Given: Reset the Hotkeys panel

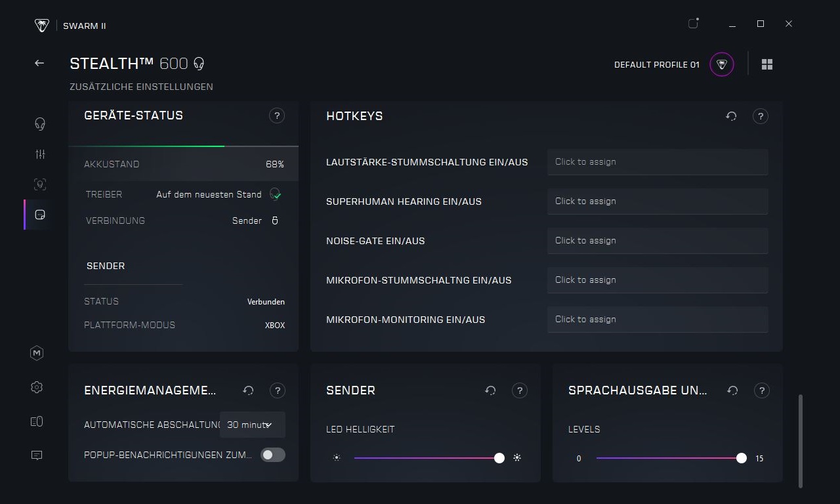Looking at the screenshot, I should (x=732, y=116).
